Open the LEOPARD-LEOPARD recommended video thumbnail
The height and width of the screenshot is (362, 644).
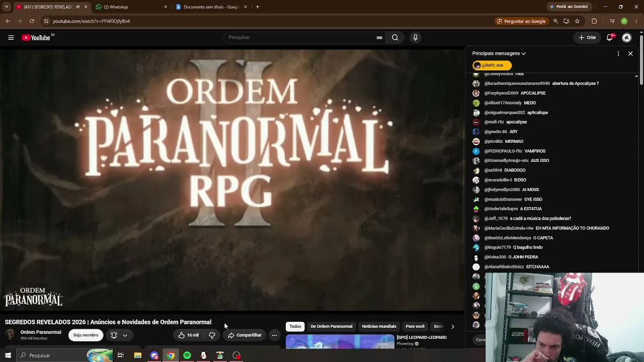(x=340, y=342)
